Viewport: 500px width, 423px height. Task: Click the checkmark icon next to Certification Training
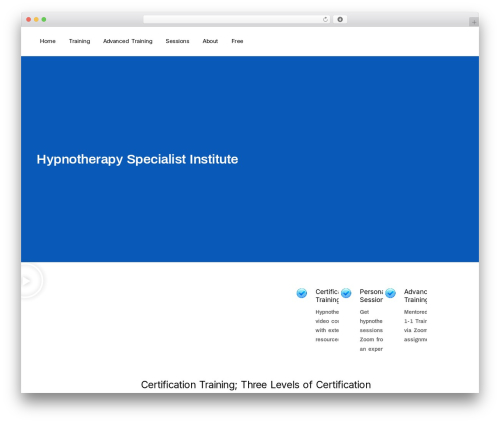[x=302, y=293]
